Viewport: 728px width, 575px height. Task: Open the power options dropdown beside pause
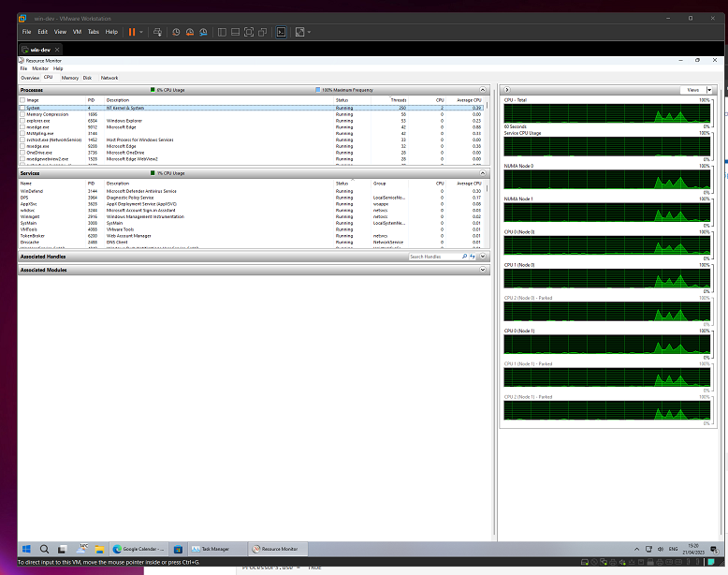(141, 32)
